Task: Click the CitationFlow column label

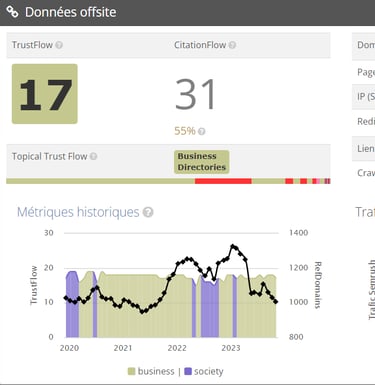Action: coord(200,45)
